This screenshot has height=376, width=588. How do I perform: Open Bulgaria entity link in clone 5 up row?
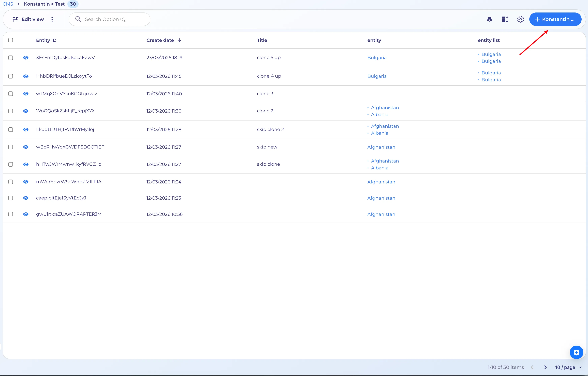tap(377, 58)
